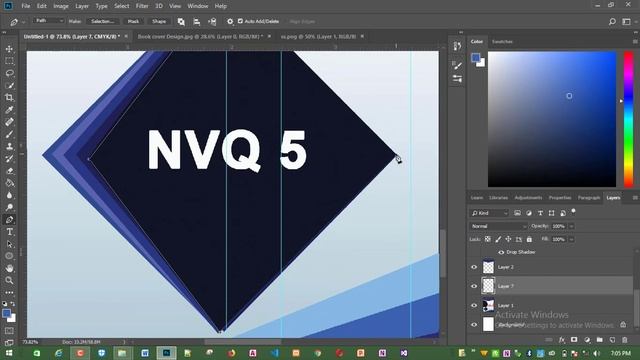
Task: Select the Move tool
Action: click(9, 49)
